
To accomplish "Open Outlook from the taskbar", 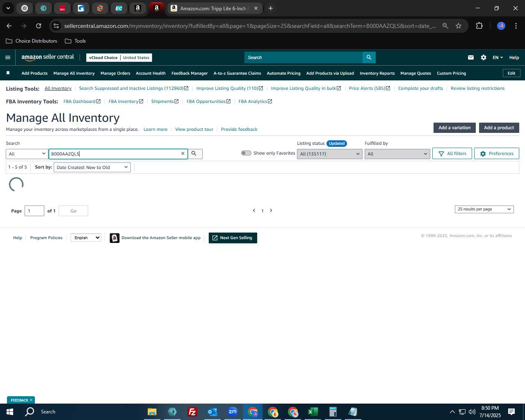I will [x=212, y=412].
